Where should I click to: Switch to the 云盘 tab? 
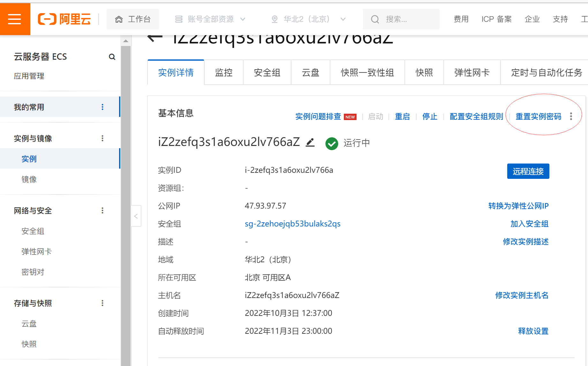tap(311, 72)
